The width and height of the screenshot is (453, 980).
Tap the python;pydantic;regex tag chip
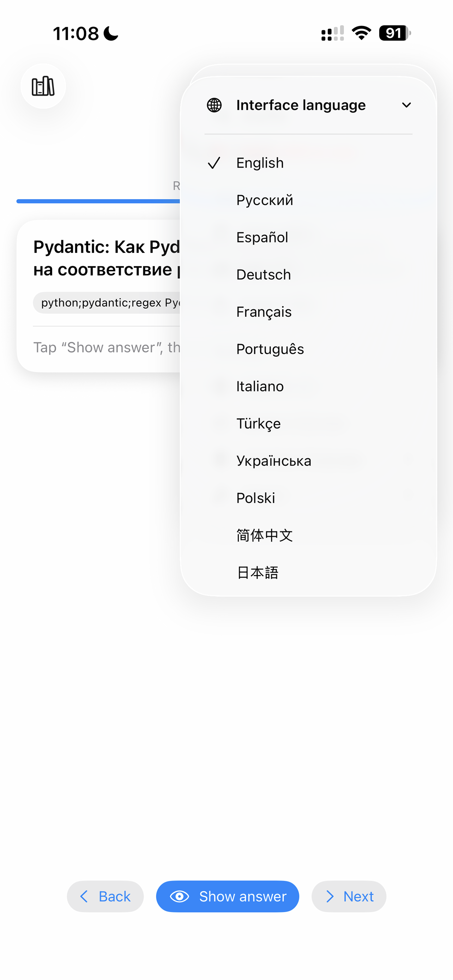pos(107,303)
